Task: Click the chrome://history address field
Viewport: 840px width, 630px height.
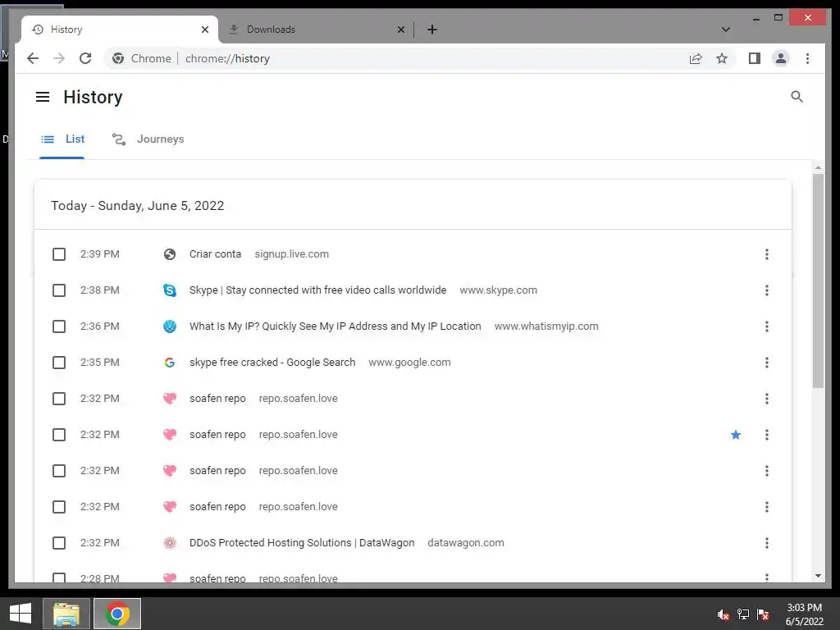Action: coord(228,58)
